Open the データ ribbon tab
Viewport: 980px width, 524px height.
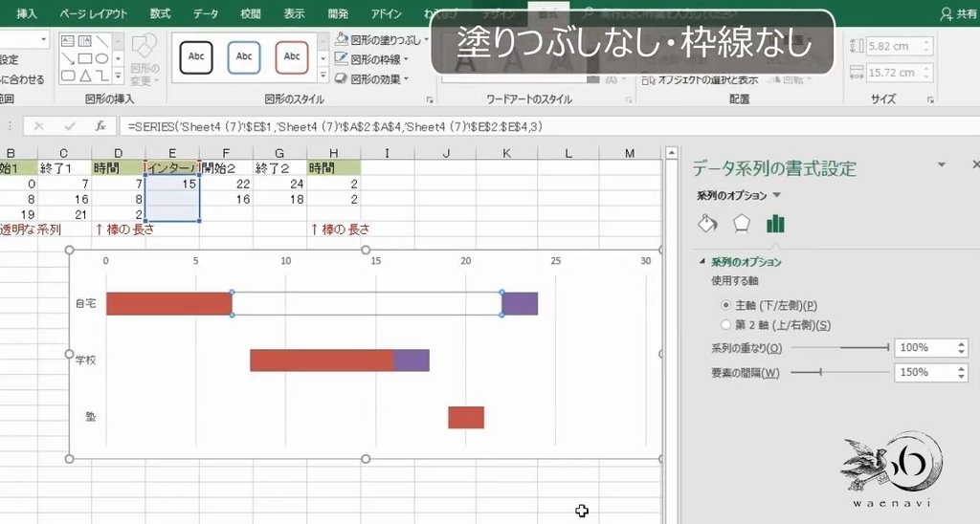coord(206,13)
